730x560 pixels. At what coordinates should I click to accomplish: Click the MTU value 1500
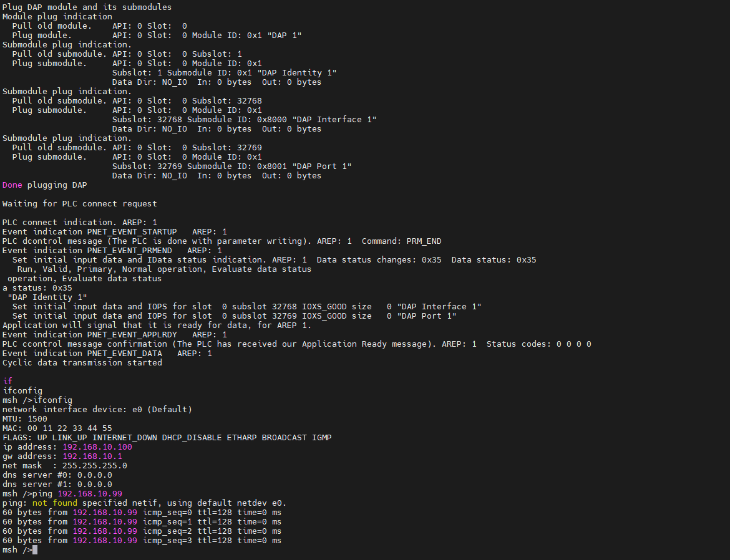coord(37,418)
